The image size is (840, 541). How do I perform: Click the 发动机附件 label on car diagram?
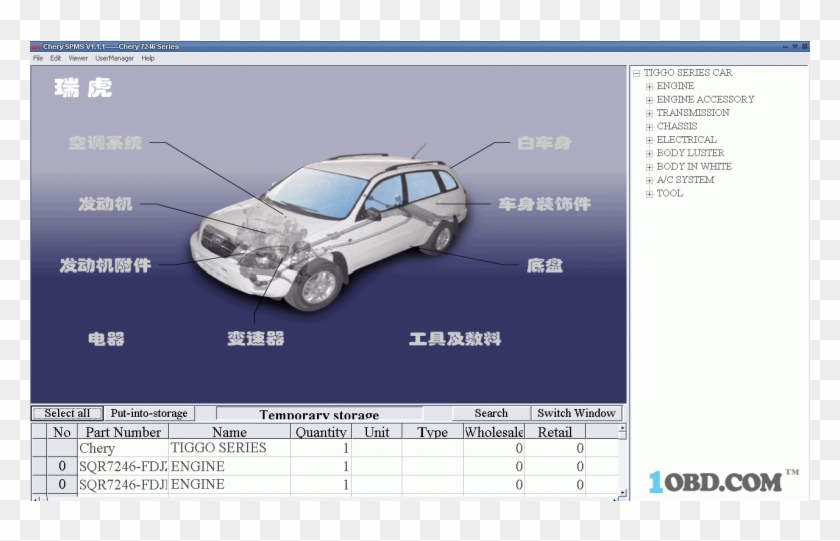[105, 265]
